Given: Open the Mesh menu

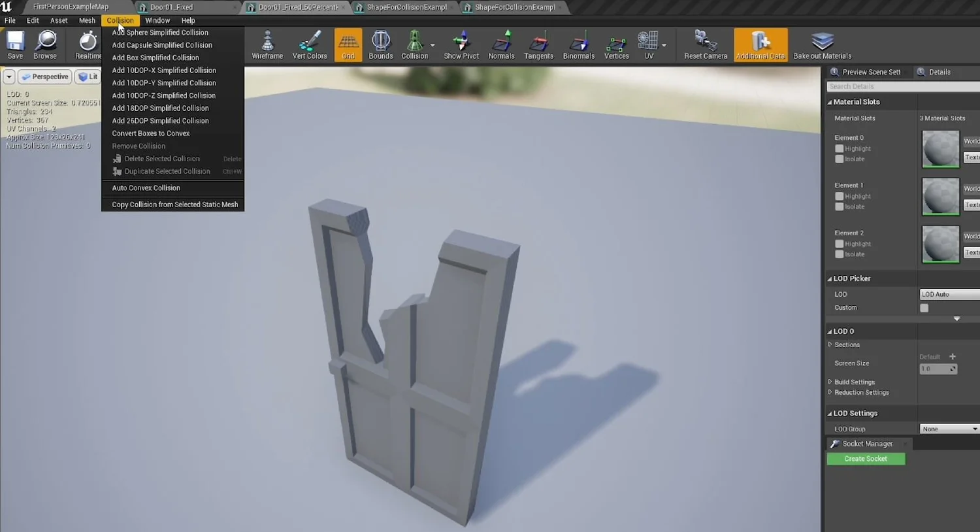Looking at the screenshot, I should click(x=87, y=20).
